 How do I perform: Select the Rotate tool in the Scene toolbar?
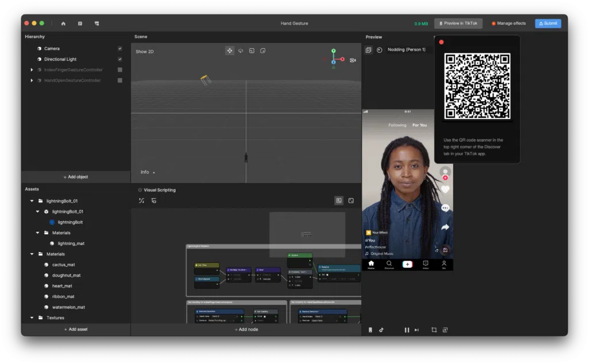pyautogui.click(x=240, y=51)
